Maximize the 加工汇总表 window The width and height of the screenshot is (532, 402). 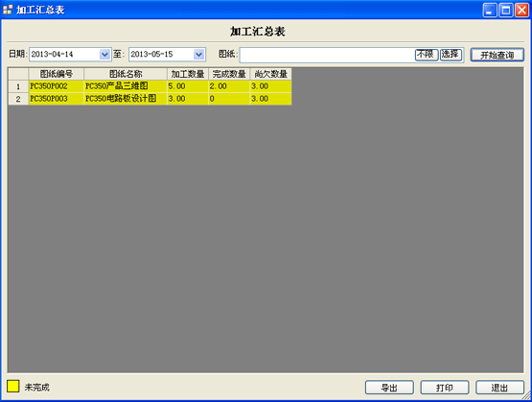[505, 11]
